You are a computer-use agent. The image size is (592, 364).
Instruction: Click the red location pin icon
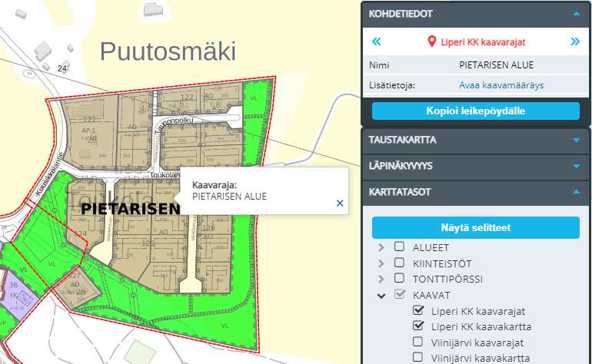(x=432, y=41)
